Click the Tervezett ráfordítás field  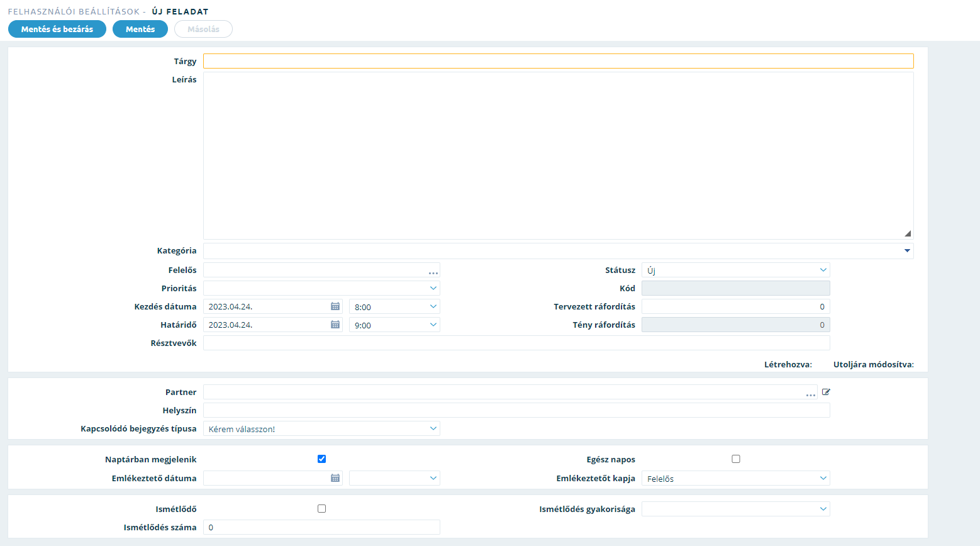pos(736,306)
